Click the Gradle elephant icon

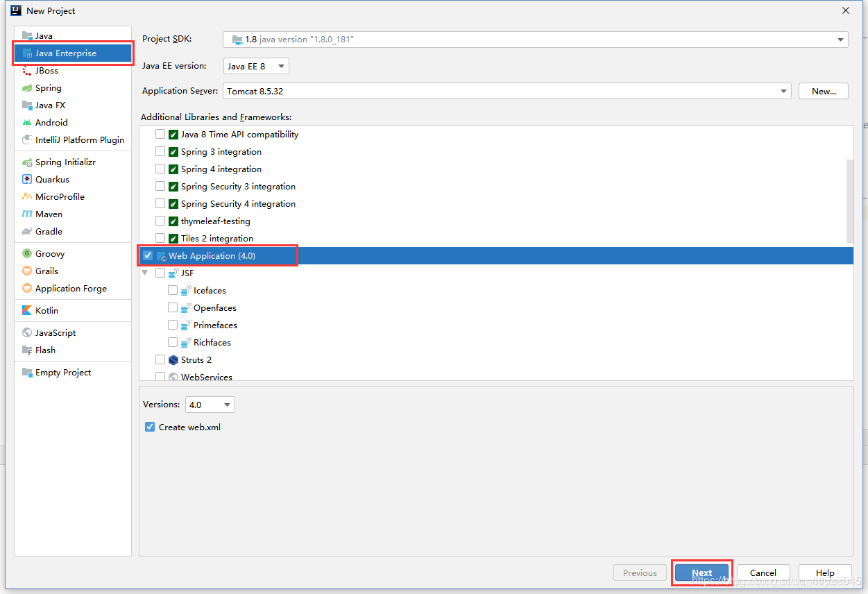(27, 232)
